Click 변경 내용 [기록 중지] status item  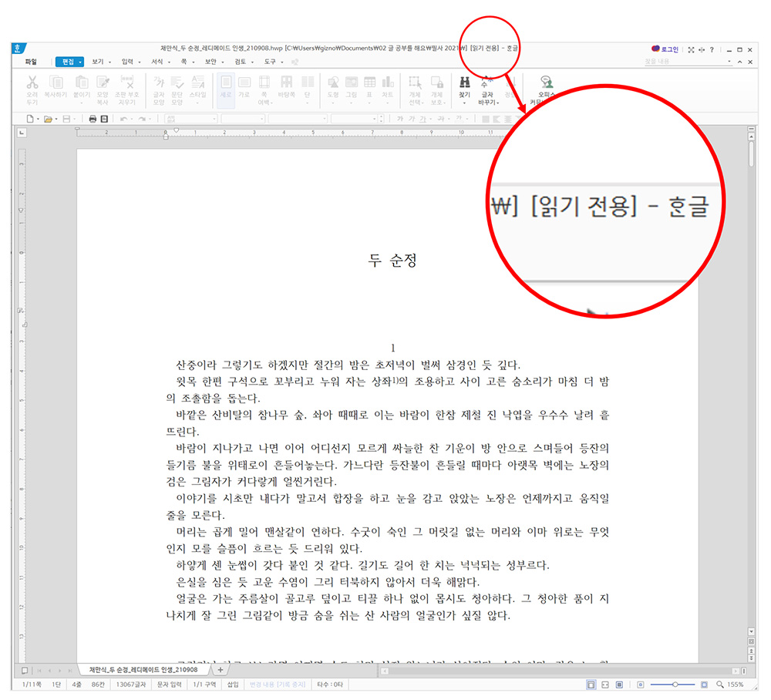coord(278,685)
